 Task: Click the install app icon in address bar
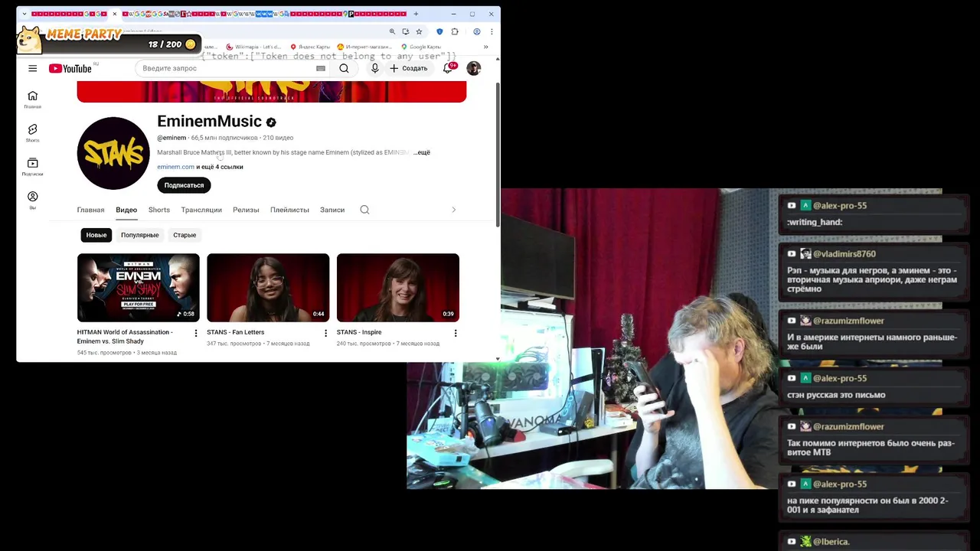(x=405, y=31)
